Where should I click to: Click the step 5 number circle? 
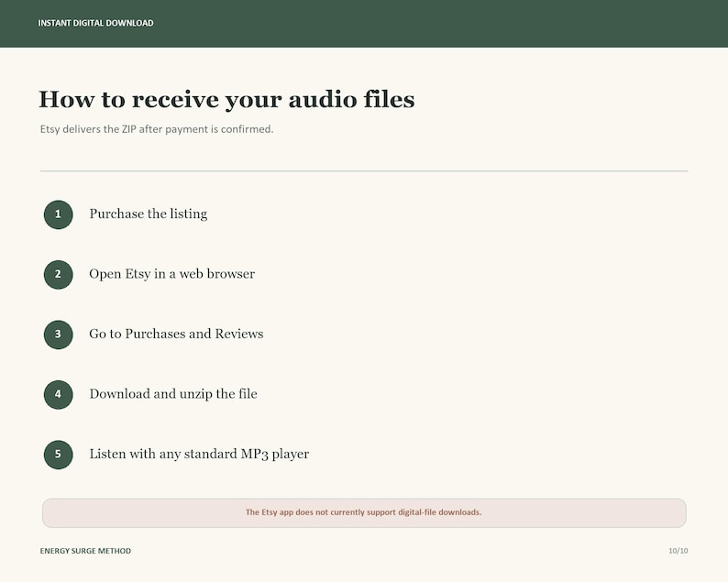[x=58, y=454]
